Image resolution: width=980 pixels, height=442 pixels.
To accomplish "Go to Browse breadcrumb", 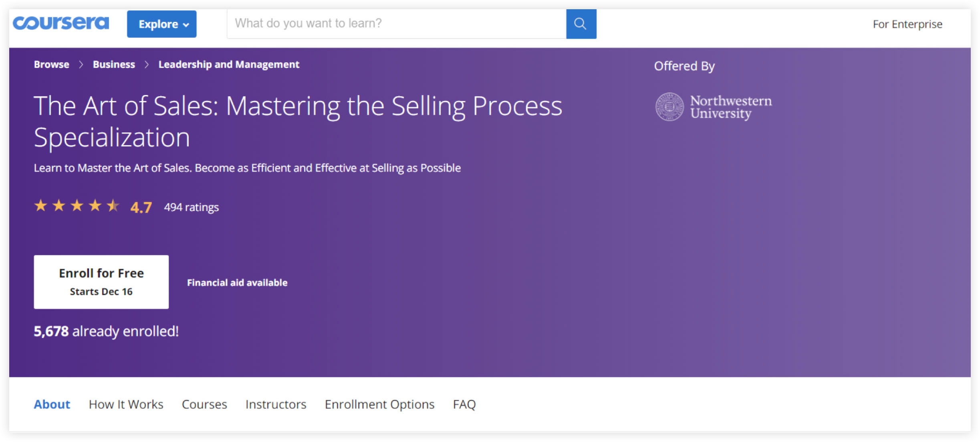I will click(x=52, y=65).
